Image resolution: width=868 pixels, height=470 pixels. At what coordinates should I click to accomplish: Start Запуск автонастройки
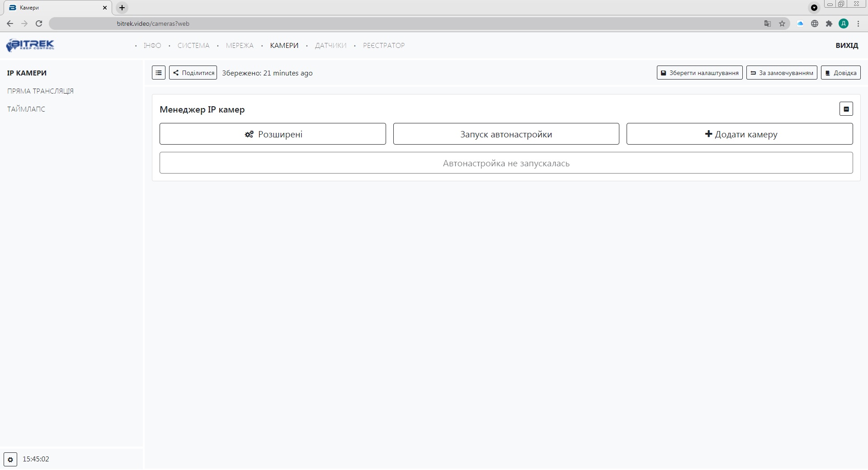[x=506, y=134]
